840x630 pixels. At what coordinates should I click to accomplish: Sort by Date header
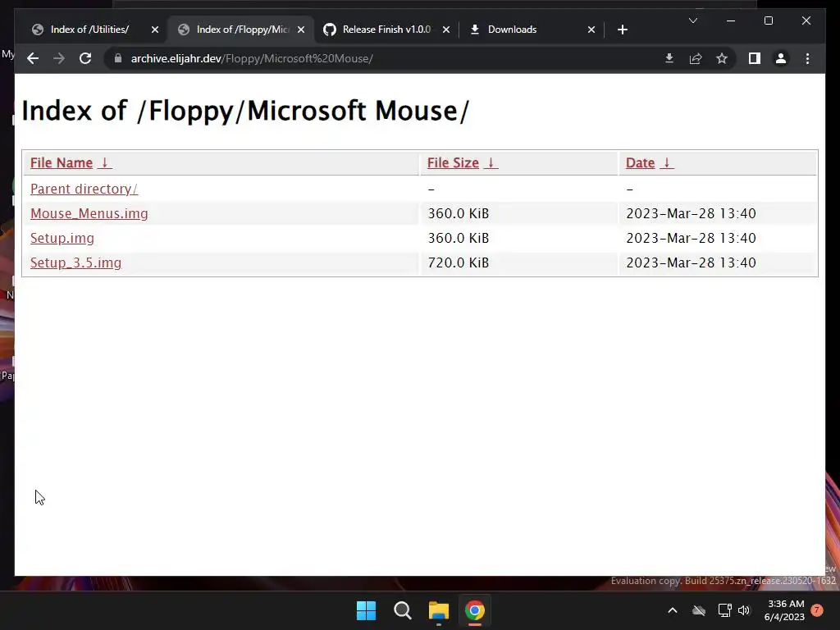[x=640, y=163]
